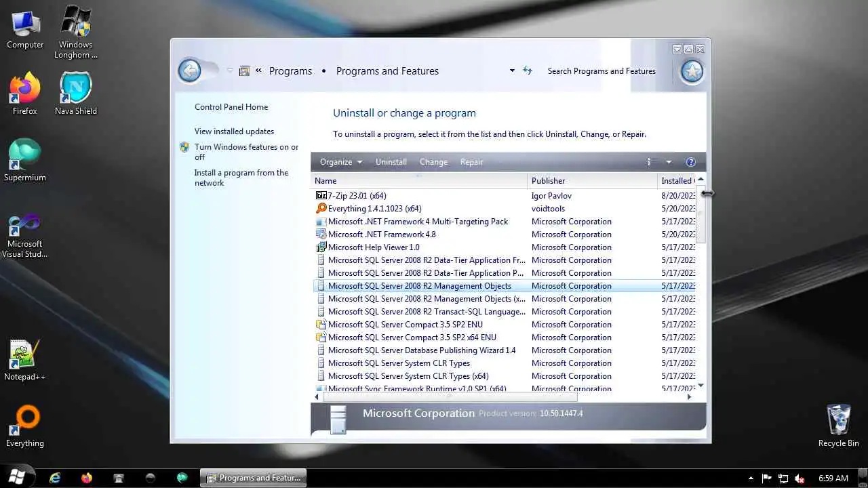
Task: Select Microsoft SQL Server 2008 R2 Management Objects
Action: tap(505, 286)
